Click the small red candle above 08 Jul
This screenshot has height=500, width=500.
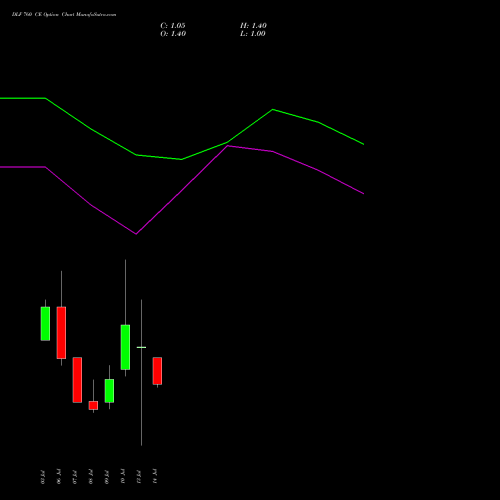pyautogui.click(x=93, y=405)
